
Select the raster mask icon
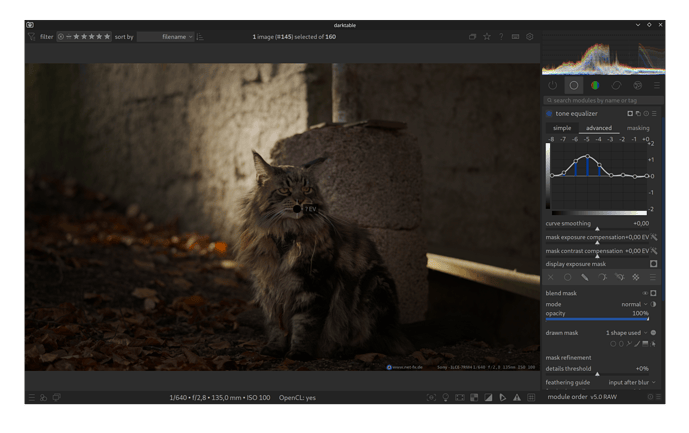(x=635, y=278)
